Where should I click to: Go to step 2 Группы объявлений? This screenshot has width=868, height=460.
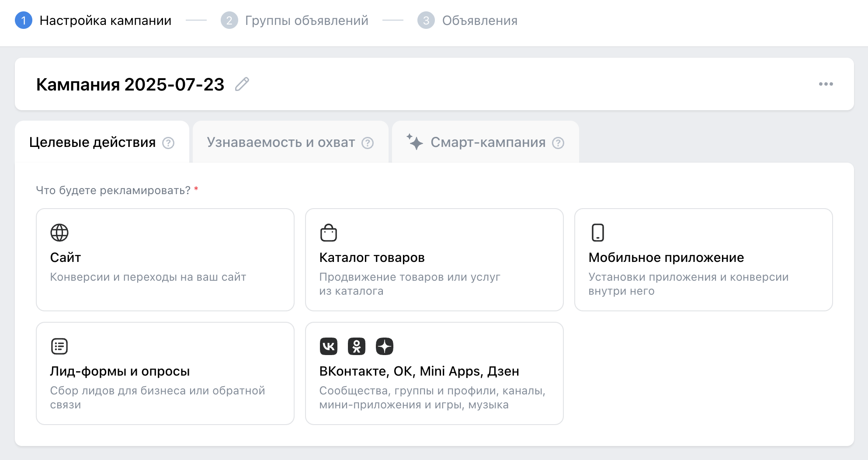pos(306,21)
